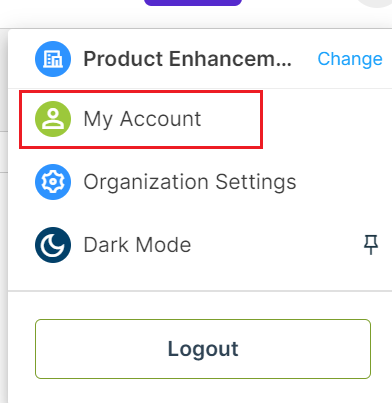Click the blank space right of My Account
This screenshot has width=392, height=403.
tap(327, 119)
